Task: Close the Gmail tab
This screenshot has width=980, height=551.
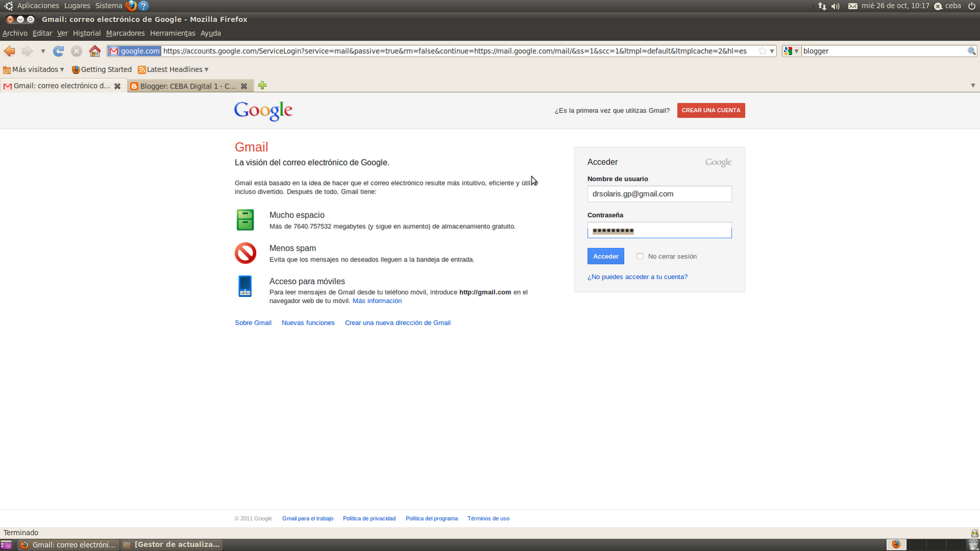Action: click(118, 86)
